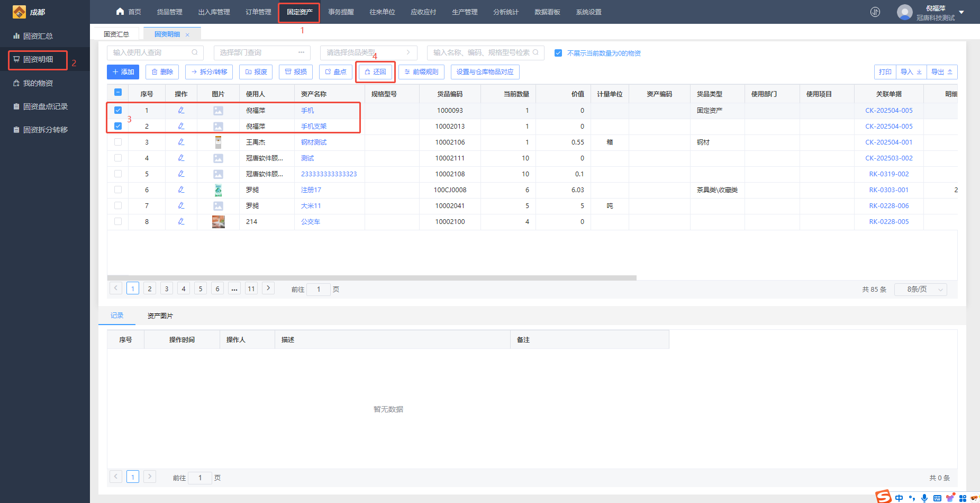The height and width of the screenshot is (503, 980).
Task: Close the 固资明细 tab
Action: point(187,34)
